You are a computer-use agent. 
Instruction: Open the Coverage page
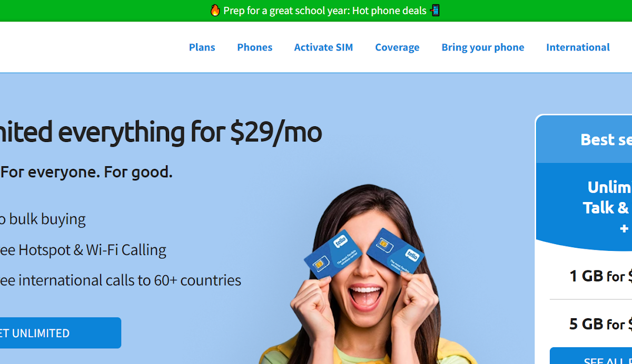click(397, 47)
